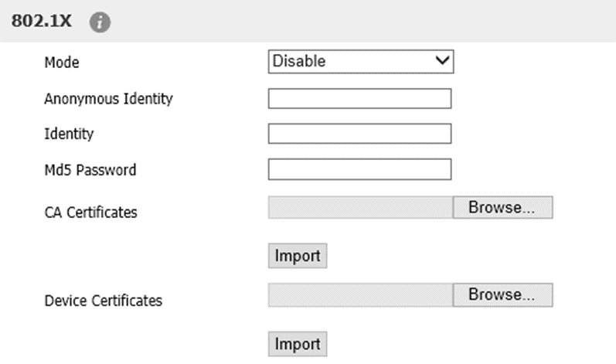
Task: Click the Identity label text
Action: point(69,134)
